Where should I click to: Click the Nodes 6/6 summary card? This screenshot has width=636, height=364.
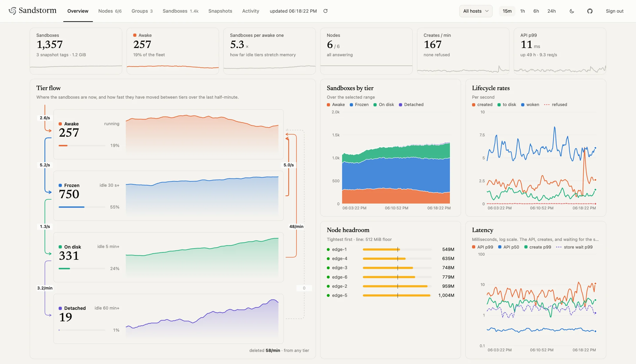coord(366,51)
